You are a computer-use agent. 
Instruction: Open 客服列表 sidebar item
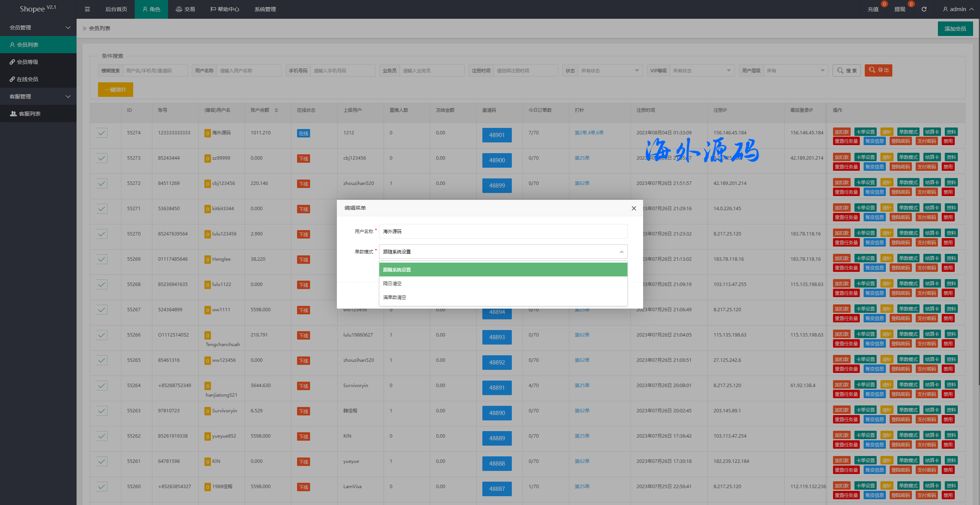(29, 114)
